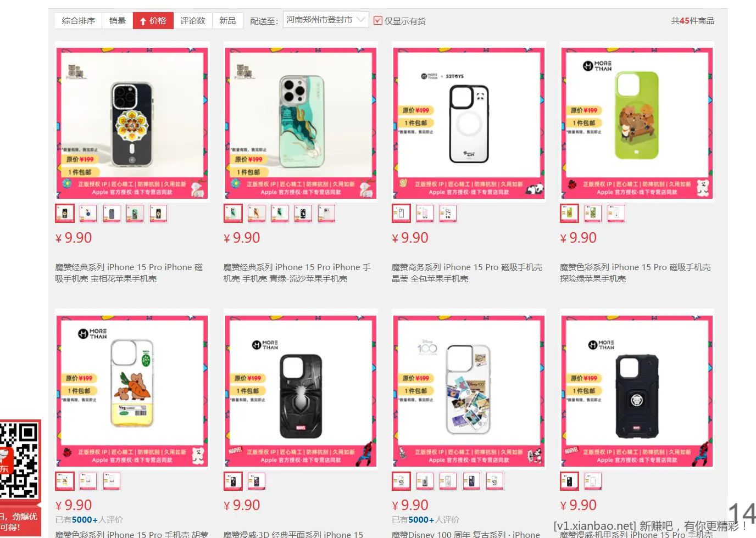Open the Disney 100 retro case image

click(468, 391)
